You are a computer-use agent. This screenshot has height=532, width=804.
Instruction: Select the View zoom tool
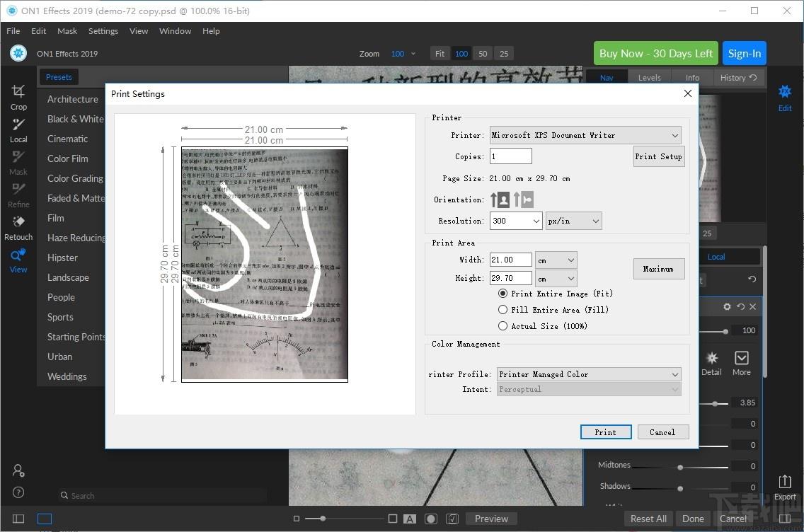pos(18,260)
